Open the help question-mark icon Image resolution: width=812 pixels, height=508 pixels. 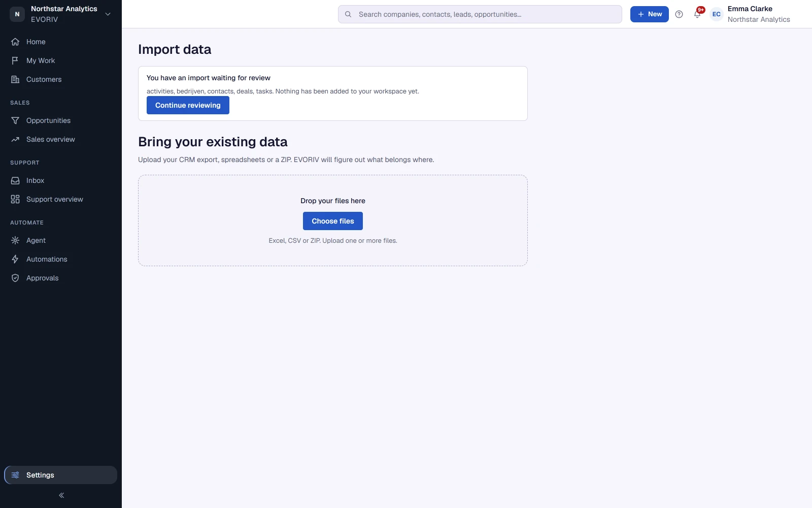click(679, 14)
